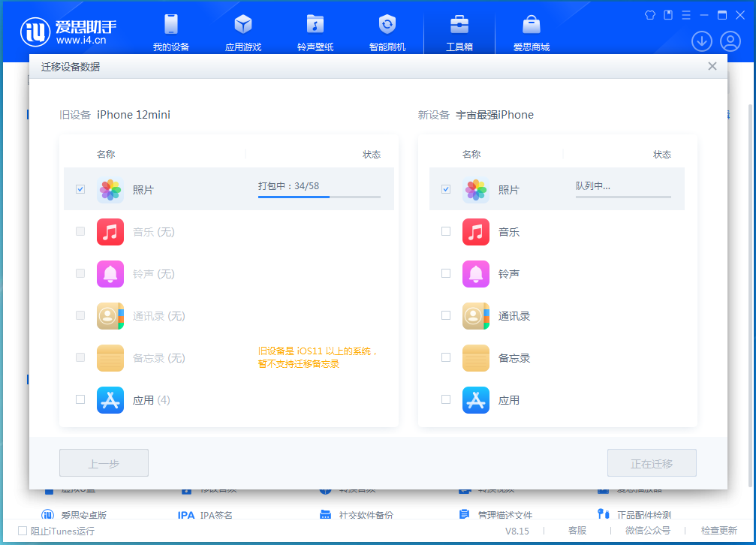
Task: Click App Store icon in old device list
Action: click(x=110, y=400)
